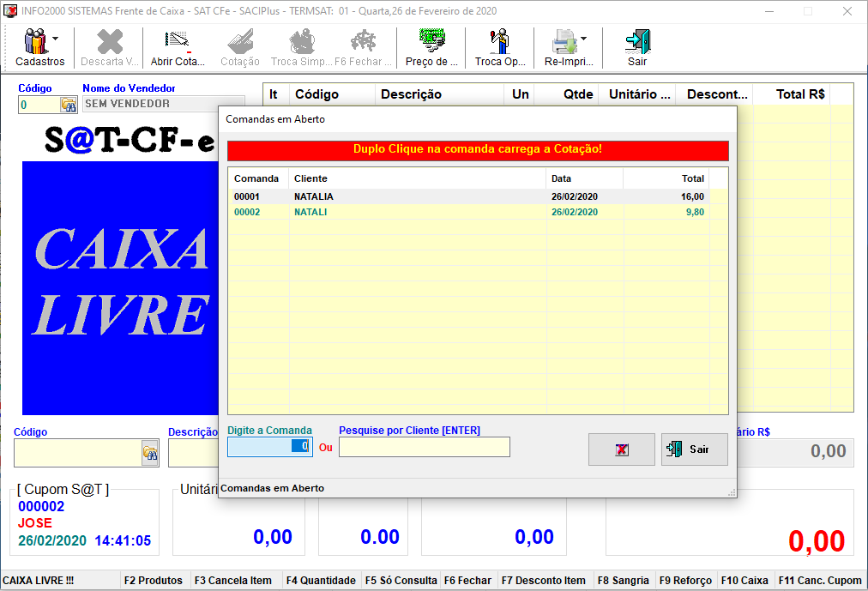Image resolution: width=868 pixels, height=591 pixels.
Task: Click the Re-Impri... printer icon
Action: pyautogui.click(x=564, y=41)
